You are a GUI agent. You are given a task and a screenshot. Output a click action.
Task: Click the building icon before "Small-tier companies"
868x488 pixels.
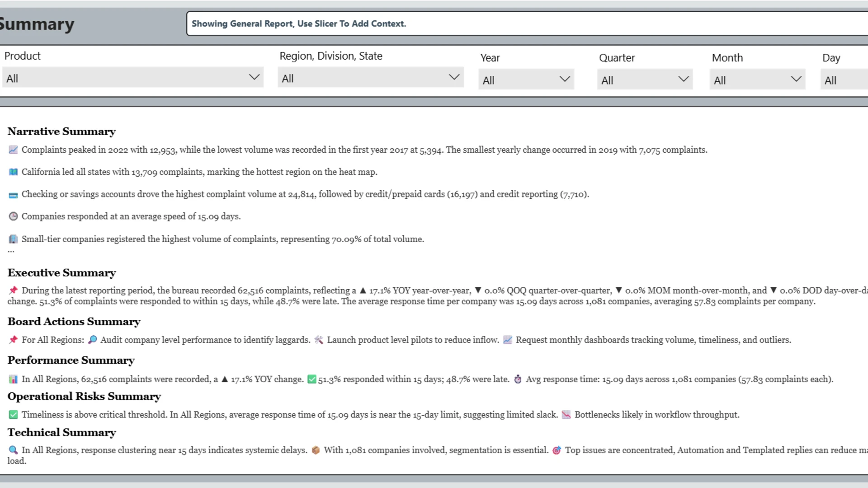pos(13,239)
